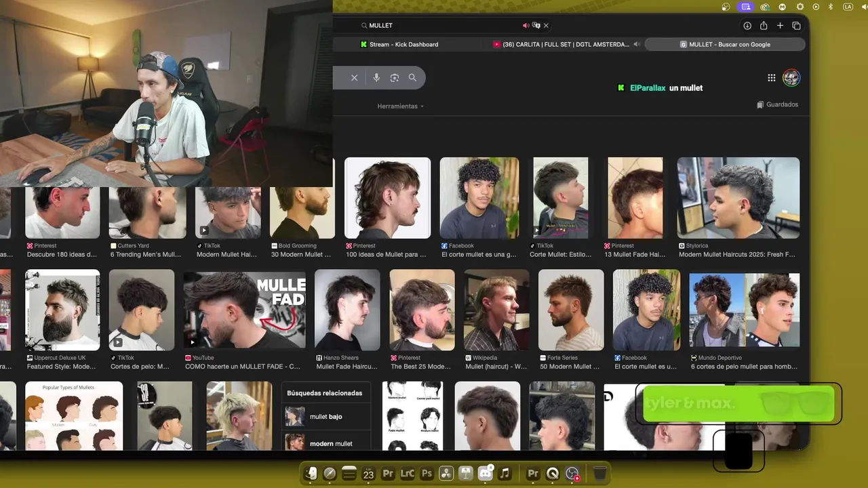This screenshot has height=488, width=868.
Task: Mute audio in Safari address bar
Action: pos(526,26)
